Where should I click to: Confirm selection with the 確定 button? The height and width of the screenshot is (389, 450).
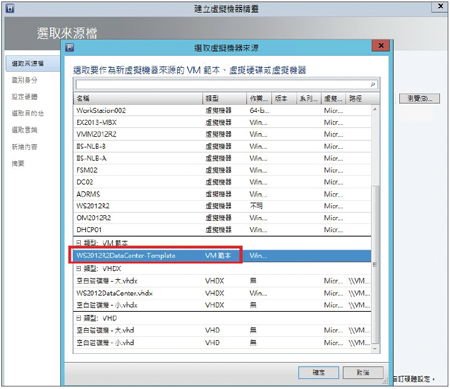pos(318,372)
